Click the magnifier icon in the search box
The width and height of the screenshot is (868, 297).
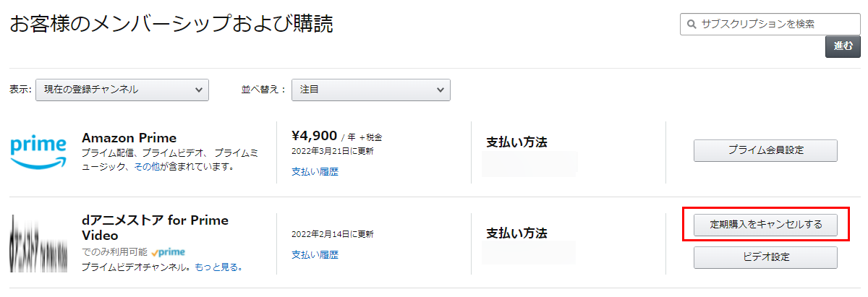(x=692, y=24)
